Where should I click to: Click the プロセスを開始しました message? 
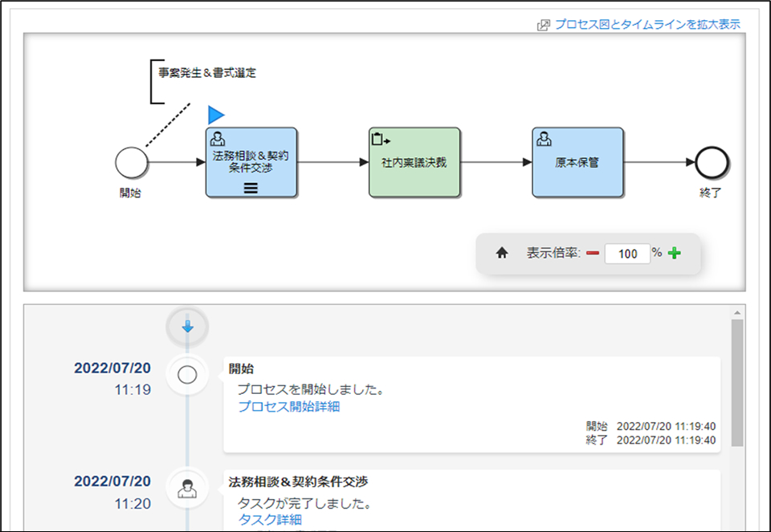click(311, 389)
